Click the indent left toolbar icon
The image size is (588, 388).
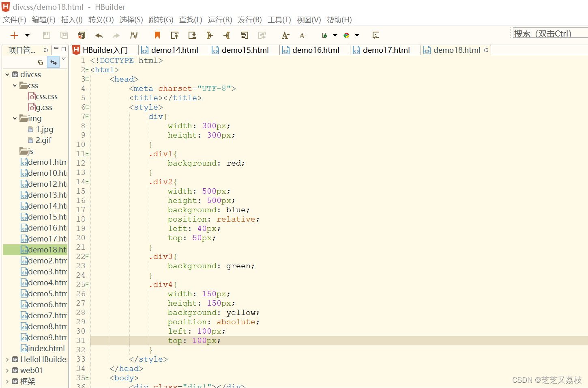(227, 35)
